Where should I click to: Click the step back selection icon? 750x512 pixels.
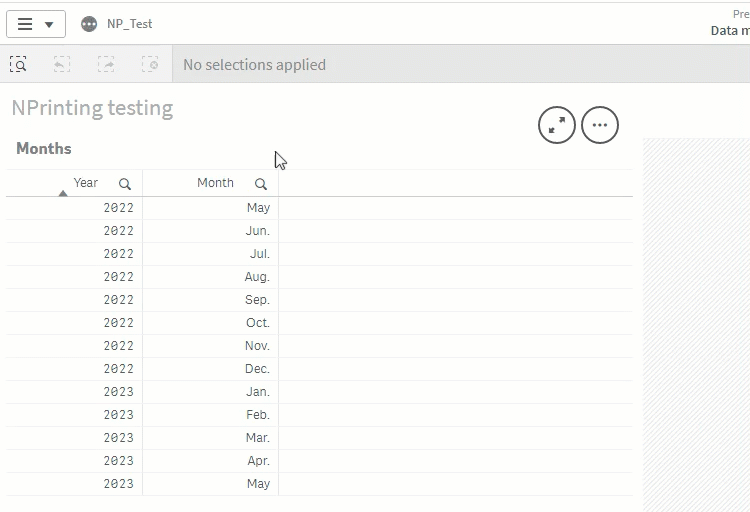(x=62, y=64)
